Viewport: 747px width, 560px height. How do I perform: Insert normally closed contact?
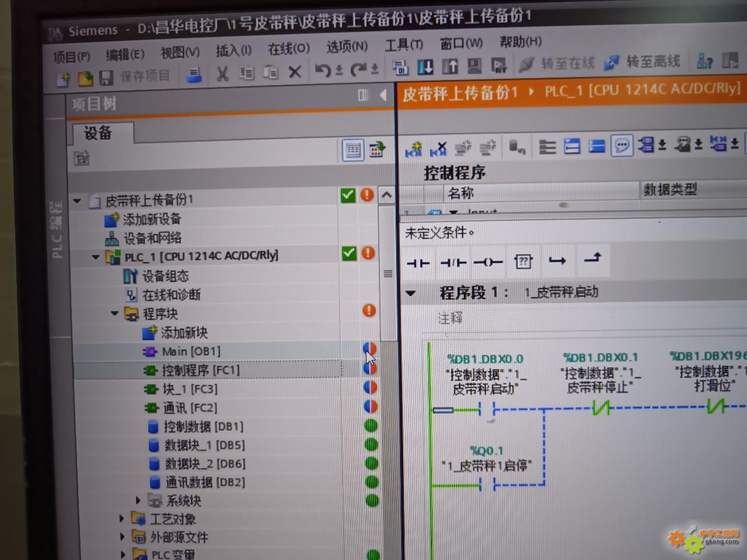(x=453, y=263)
